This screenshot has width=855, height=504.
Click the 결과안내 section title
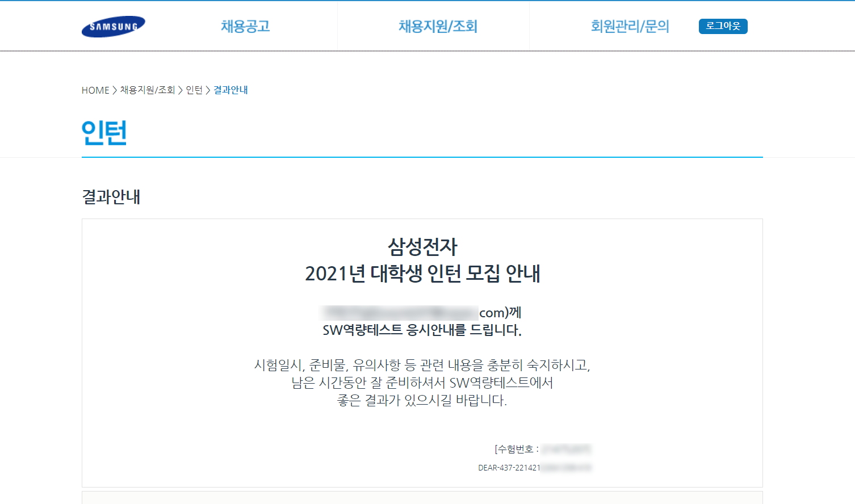pyautogui.click(x=111, y=197)
